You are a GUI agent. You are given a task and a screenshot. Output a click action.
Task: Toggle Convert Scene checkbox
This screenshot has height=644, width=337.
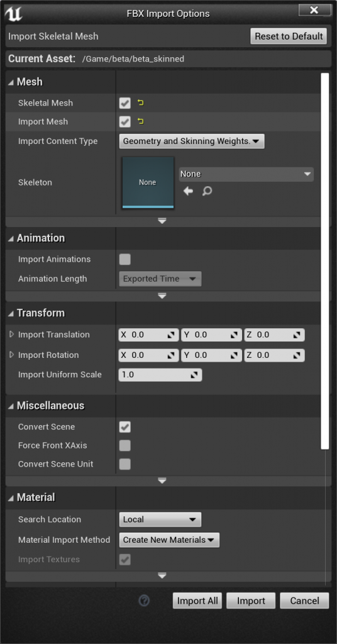pos(124,427)
